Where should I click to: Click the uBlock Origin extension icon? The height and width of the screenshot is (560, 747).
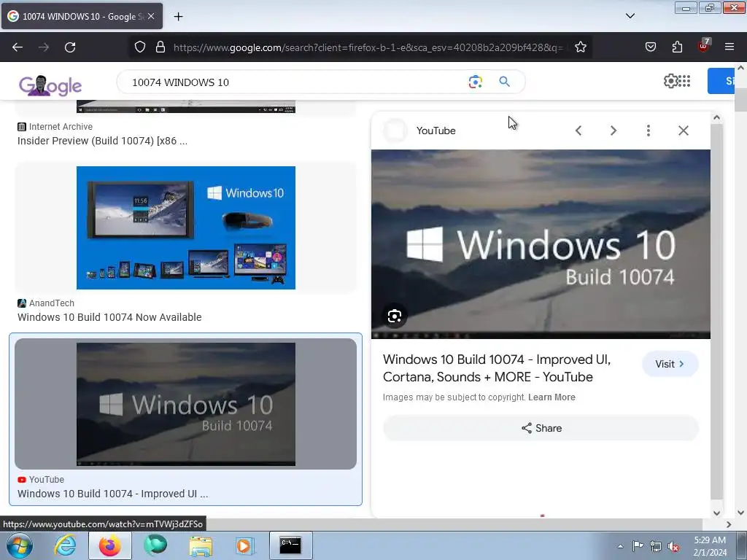tap(704, 46)
